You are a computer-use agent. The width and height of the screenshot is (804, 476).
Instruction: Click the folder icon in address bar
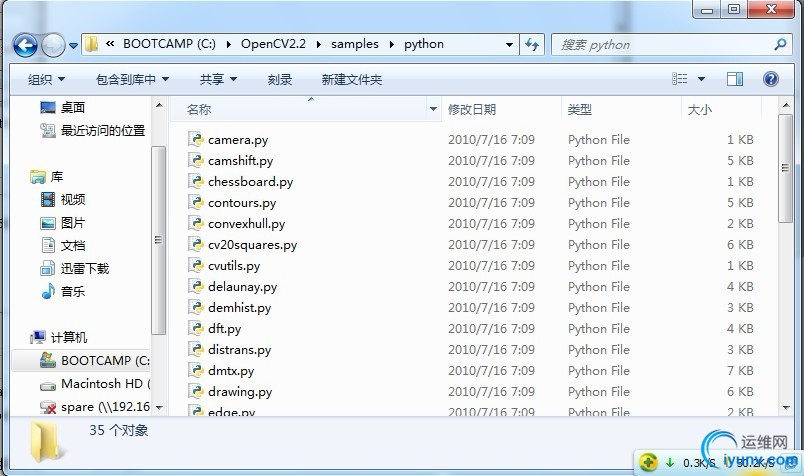[x=91, y=44]
